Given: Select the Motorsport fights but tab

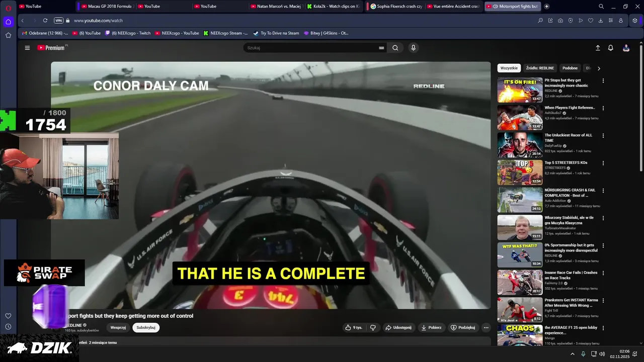Looking at the screenshot, I should (513, 7).
